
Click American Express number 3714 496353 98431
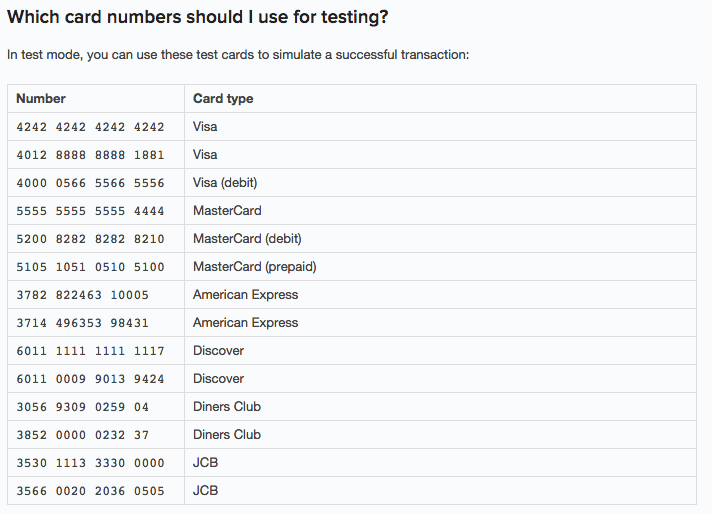tap(83, 323)
